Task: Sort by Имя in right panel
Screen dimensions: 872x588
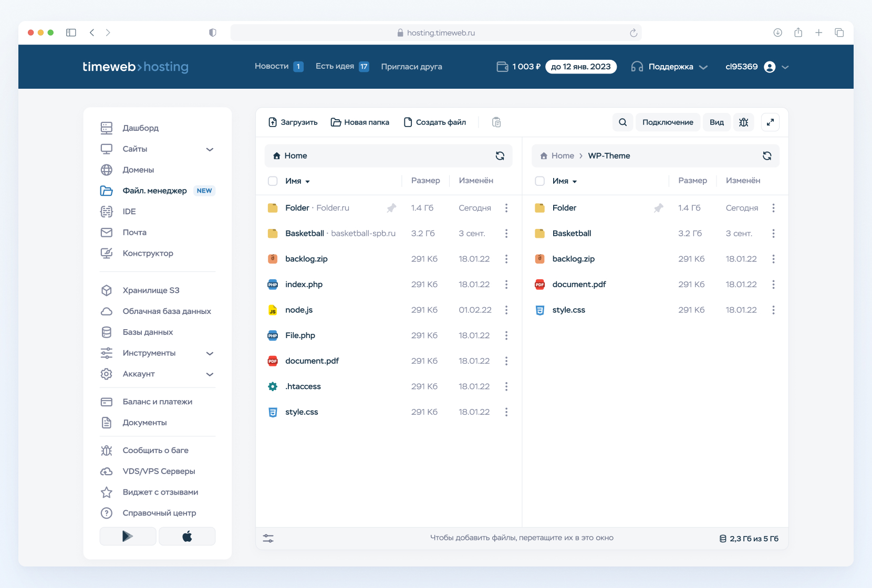Action: tap(565, 181)
